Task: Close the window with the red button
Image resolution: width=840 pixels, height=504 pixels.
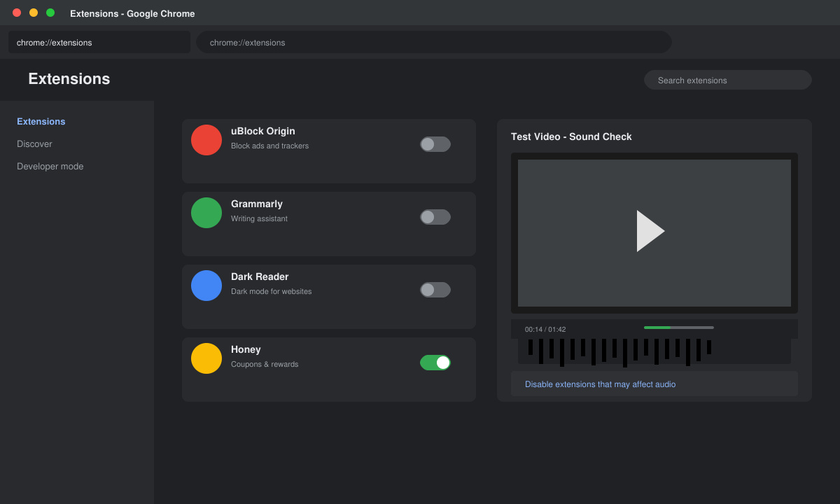Action: point(17,13)
